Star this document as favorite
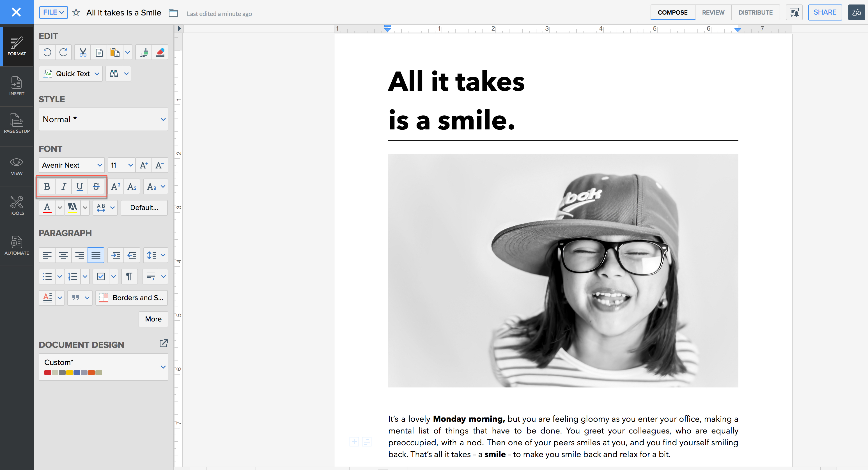The image size is (868, 470). click(x=76, y=13)
